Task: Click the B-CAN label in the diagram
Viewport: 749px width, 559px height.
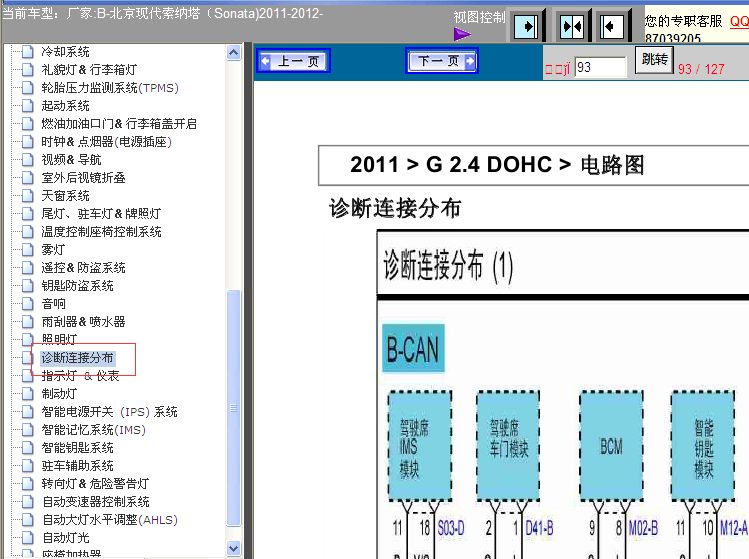Action: point(413,348)
